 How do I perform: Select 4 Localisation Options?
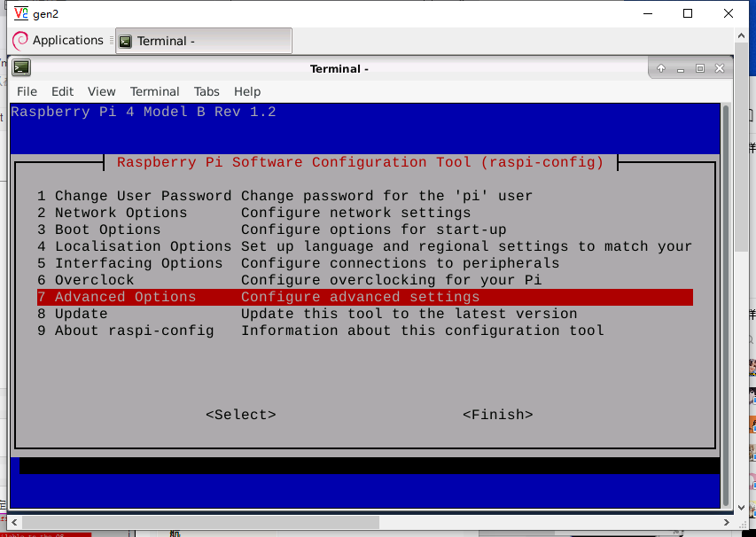pos(365,246)
